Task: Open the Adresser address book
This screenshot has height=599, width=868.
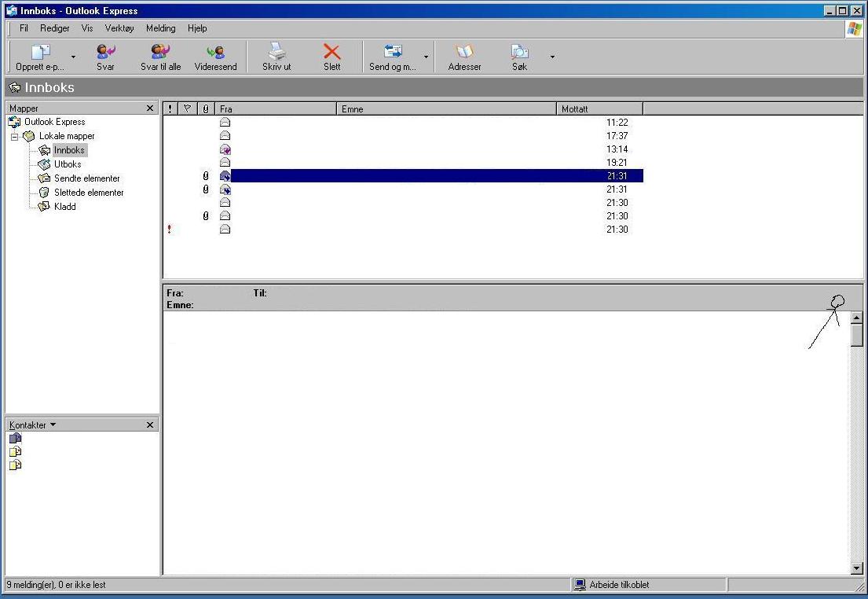Action: tap(464, 53)
